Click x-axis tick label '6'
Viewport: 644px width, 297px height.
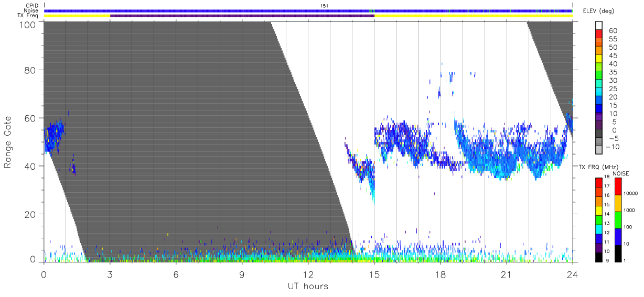[176, 274]
